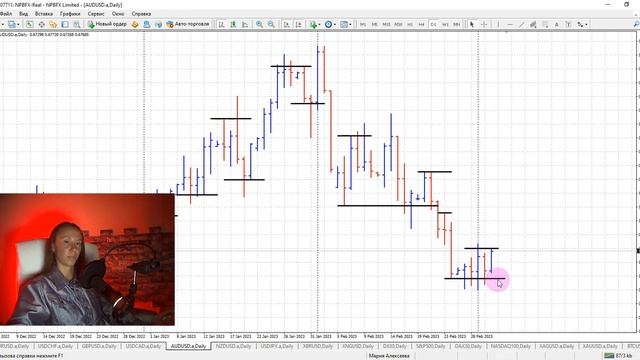
Task: Open the Indicators list dropdown with green plus
Action: pos(315,24)
